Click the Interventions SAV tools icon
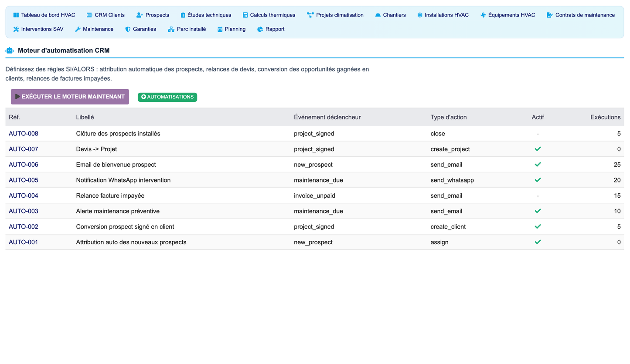This screenshot has width=630, height=364. (x=16, y=29)
